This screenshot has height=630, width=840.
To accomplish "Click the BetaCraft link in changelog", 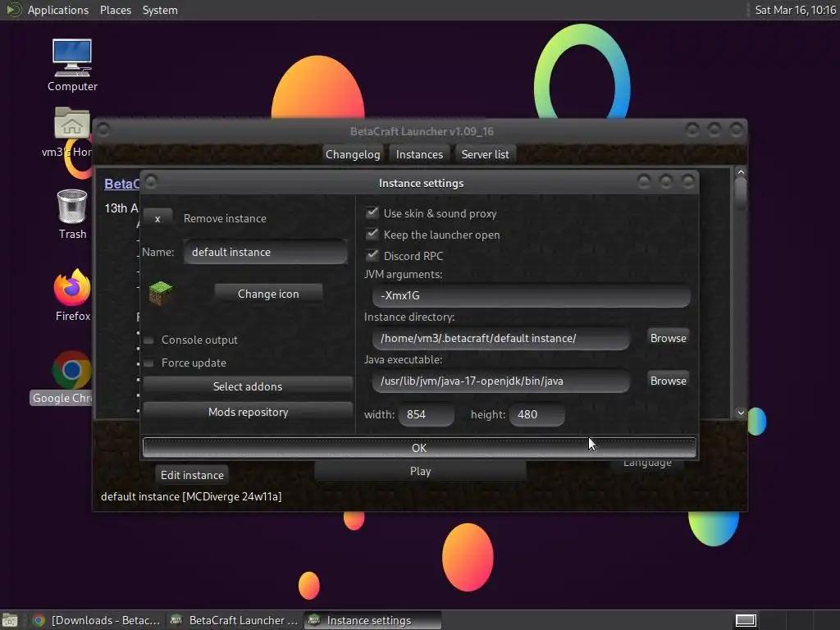I will 121,184.
